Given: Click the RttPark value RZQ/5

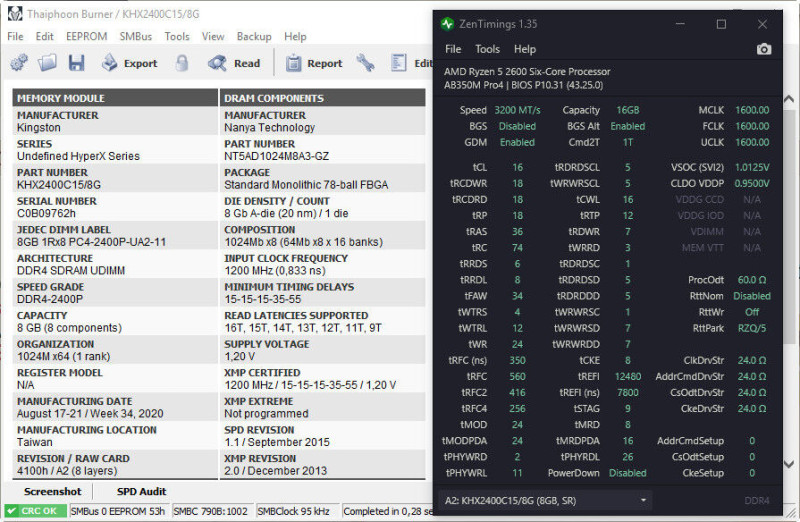Looking at the screenshot, I should (x=752, y=328).
